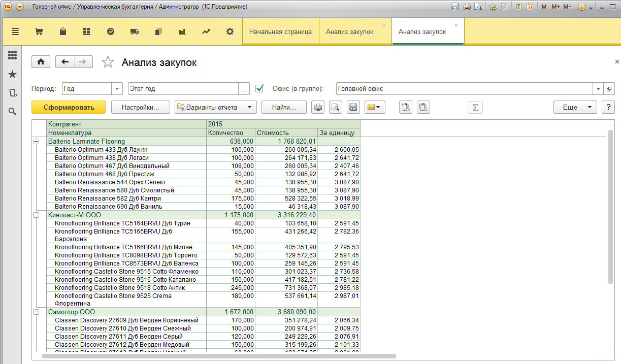Open the 1C main menu dropdown in title bar
The height and width of the screenshot is (364, 621).
[19, 7]
